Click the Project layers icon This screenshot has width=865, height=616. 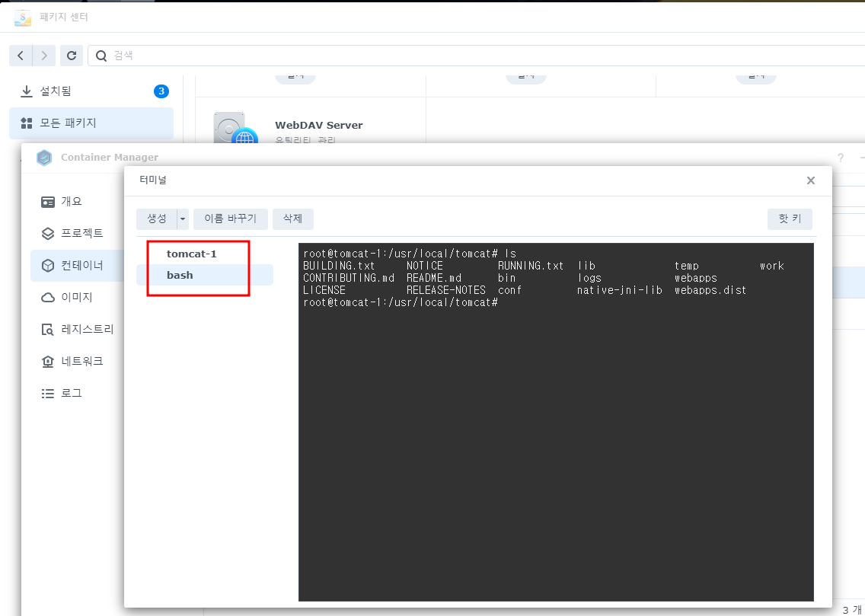pyautogui.click(x=48, y=233)
